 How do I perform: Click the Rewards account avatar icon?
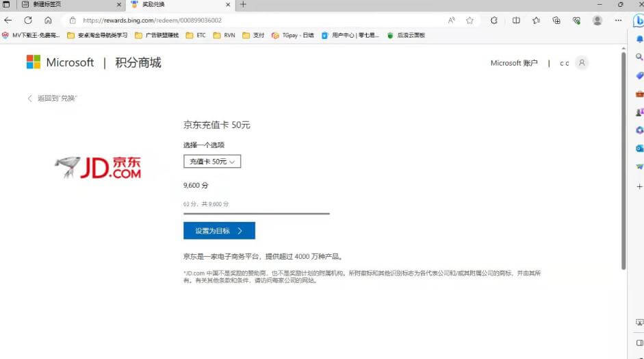[582, 63]
